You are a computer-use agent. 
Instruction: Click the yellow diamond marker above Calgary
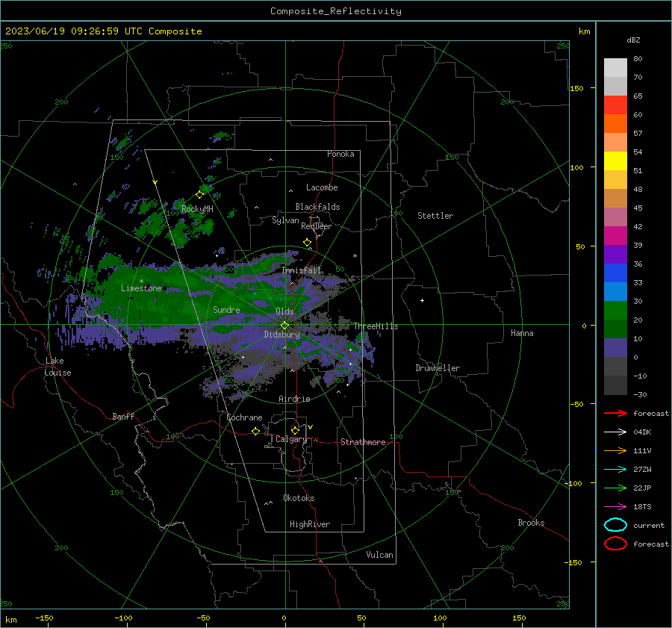[295, 430]
